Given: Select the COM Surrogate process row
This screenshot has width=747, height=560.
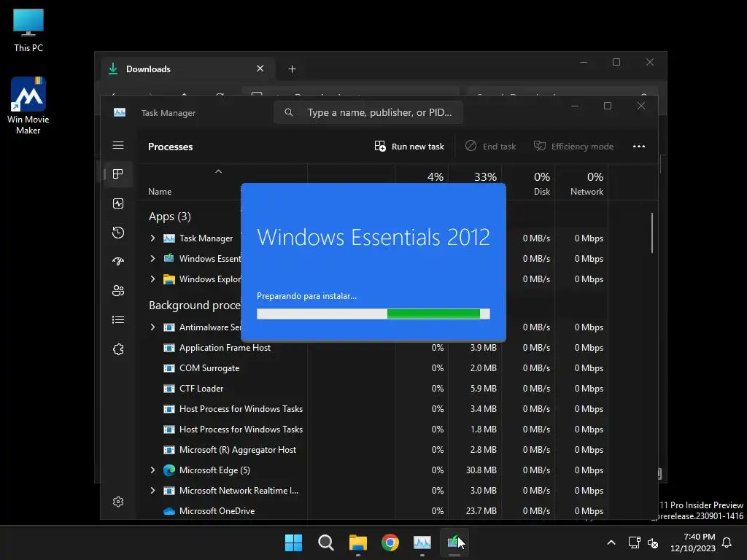Looking at the screenshot, I should (x=378, y=368).
